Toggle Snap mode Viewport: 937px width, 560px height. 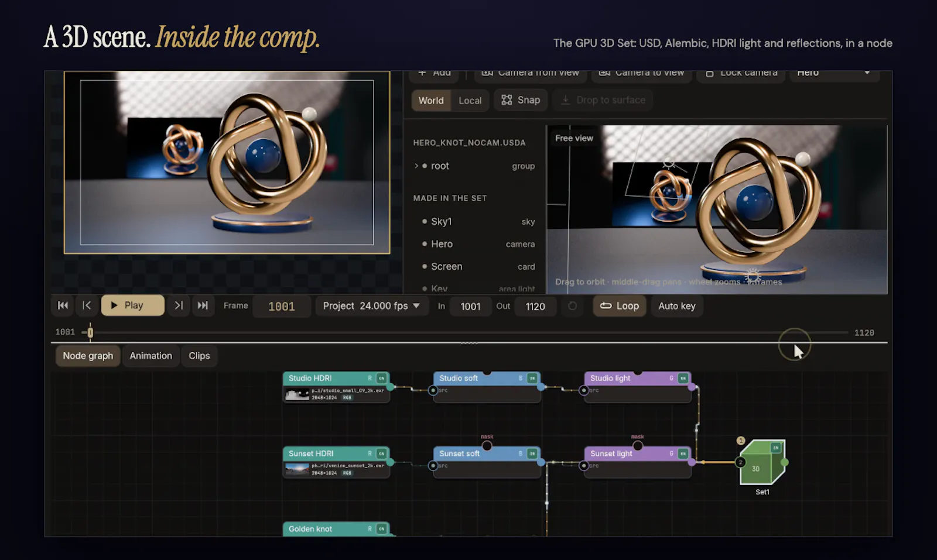(x=521, y=100)
